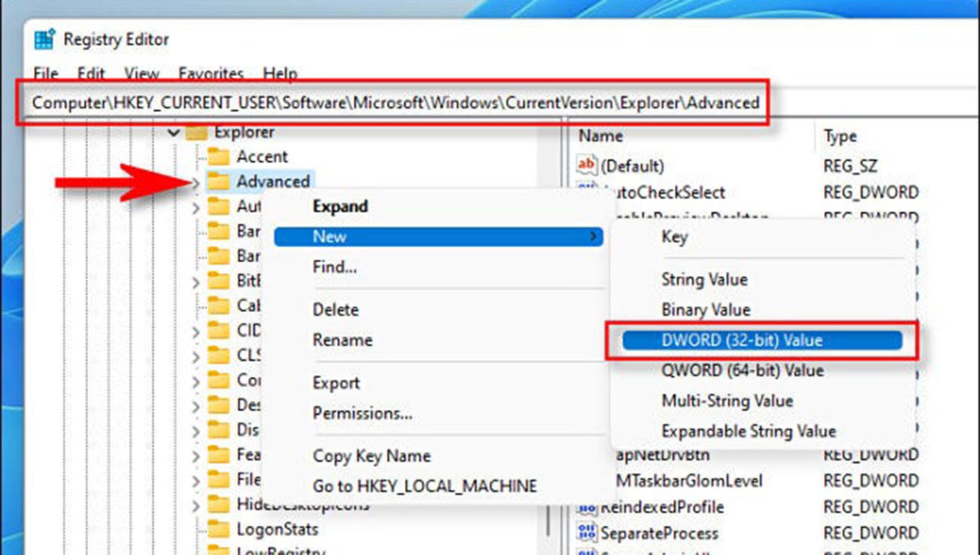Select the SeparateProcess DWORD icon
Image resolution: width=980 pixels, height=555 pixels.
click(586, 532)
